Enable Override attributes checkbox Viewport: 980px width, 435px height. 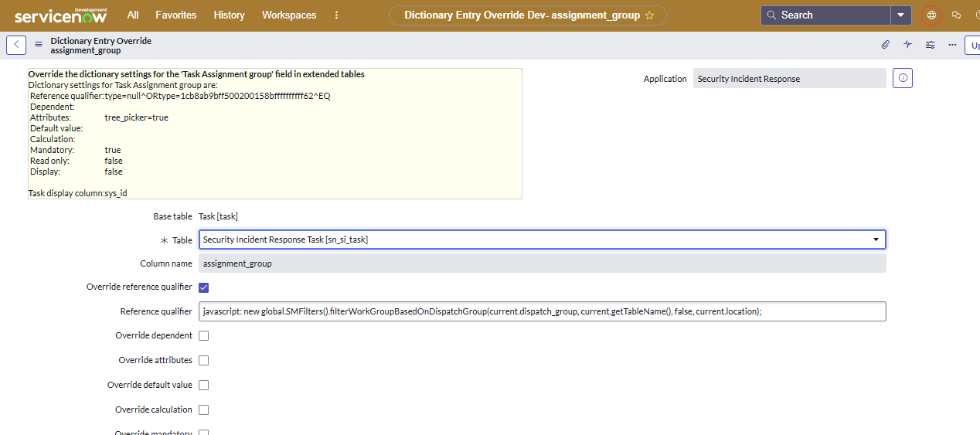click(204, 360)
